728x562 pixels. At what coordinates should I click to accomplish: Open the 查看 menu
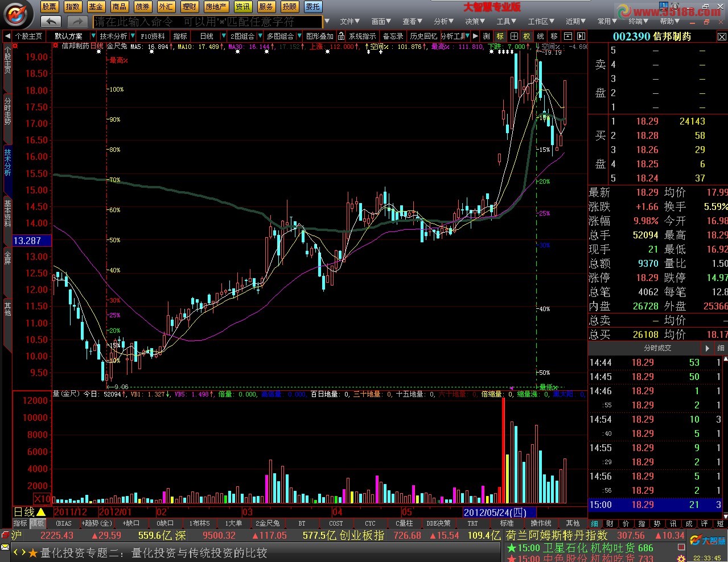point(412,22)
